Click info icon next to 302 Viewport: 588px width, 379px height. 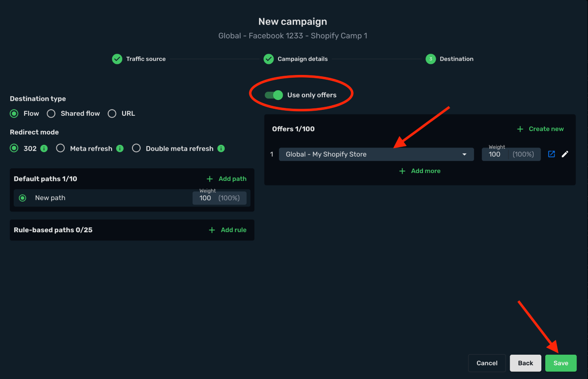[44, 148]
